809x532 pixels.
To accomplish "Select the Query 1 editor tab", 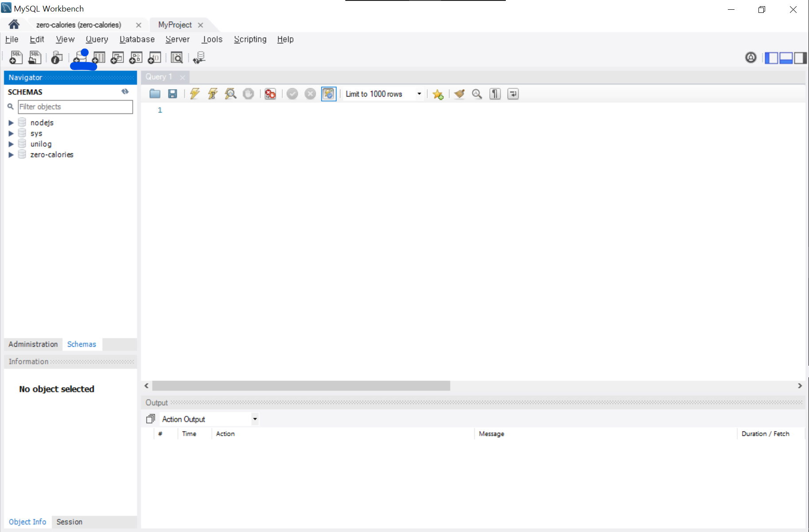I will [159, 77].
